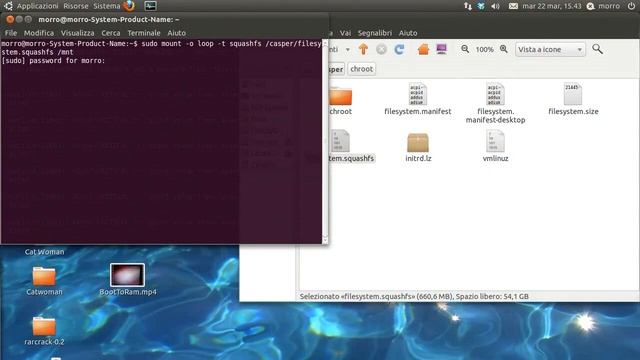The width and height of the screenshot is (640, 360).
Task: Open the Applicazioni menu in top panel
Action: click(38, 6)
